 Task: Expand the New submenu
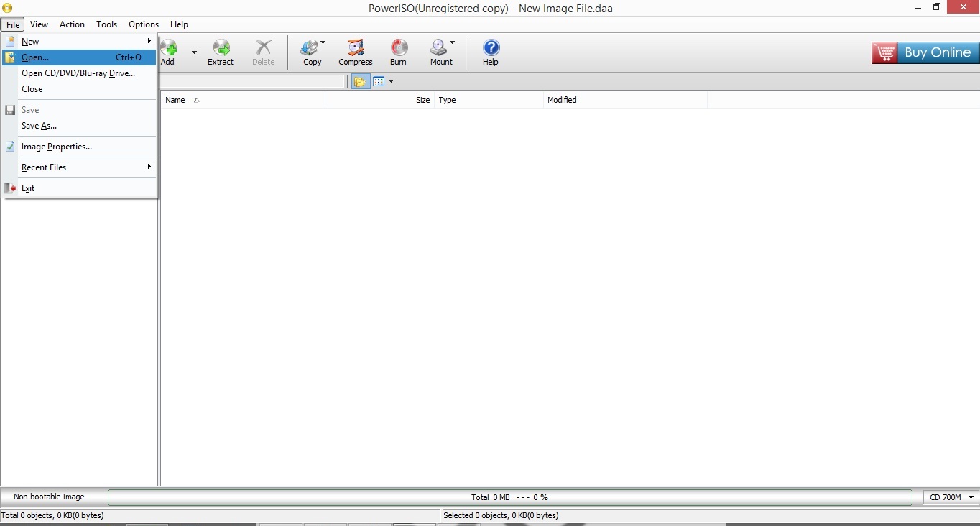click(x=80, y=42)
